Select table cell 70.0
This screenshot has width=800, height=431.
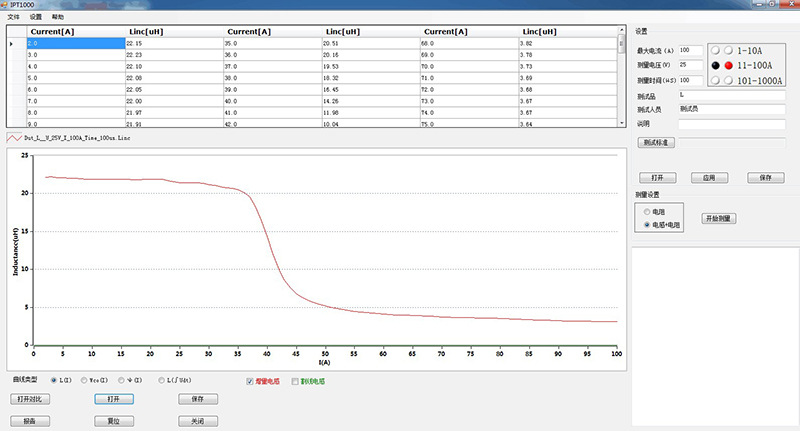(470, 67)
